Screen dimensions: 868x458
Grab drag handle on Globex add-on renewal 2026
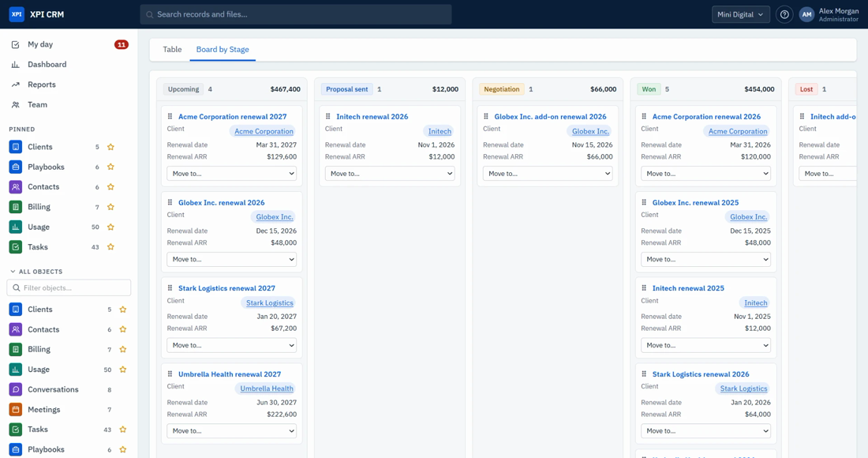486,116
